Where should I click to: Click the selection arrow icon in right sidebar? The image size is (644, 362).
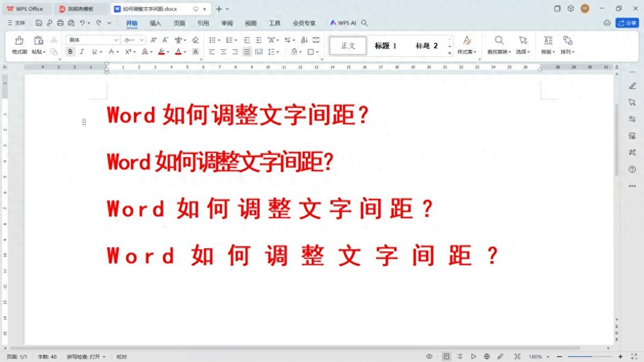pos(632,102)
